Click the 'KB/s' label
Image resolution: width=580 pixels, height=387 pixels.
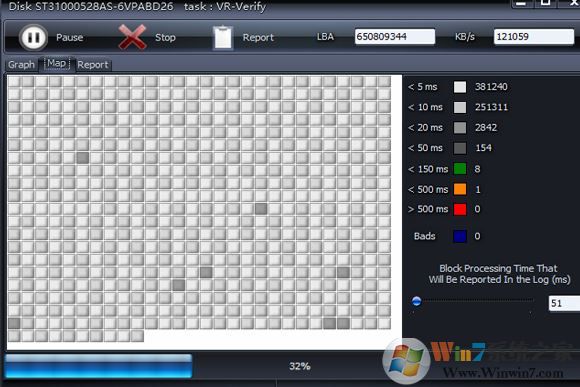(x=465, y=37)
